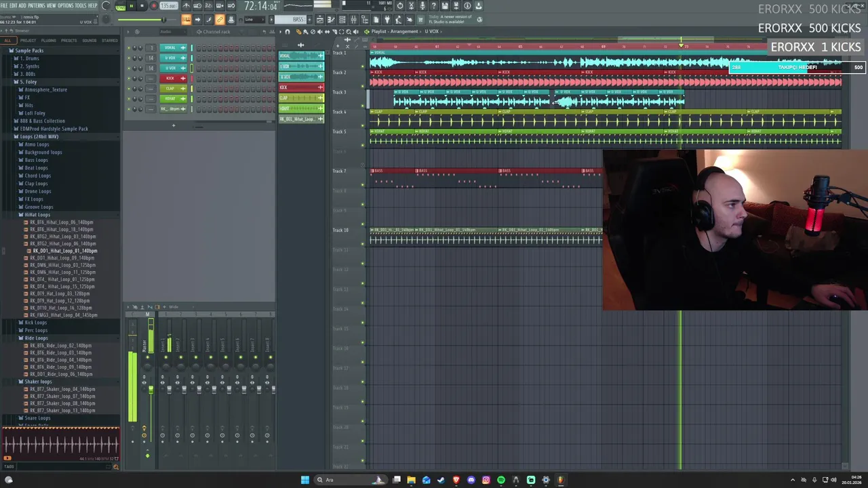This screenshot has height=488, width=868.
Task: Click the Master fader in mixer
Action: (x=151, y=388)
